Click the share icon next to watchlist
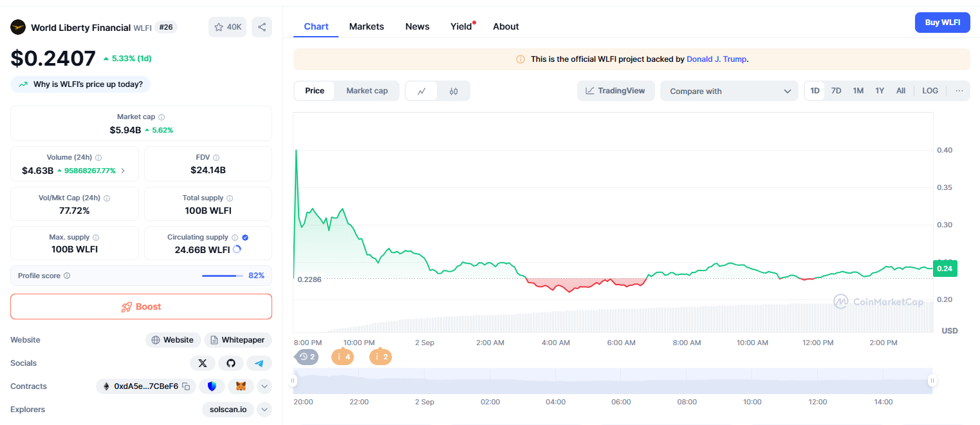This screenshot has width=980, height=425. (x=262, y=27)
